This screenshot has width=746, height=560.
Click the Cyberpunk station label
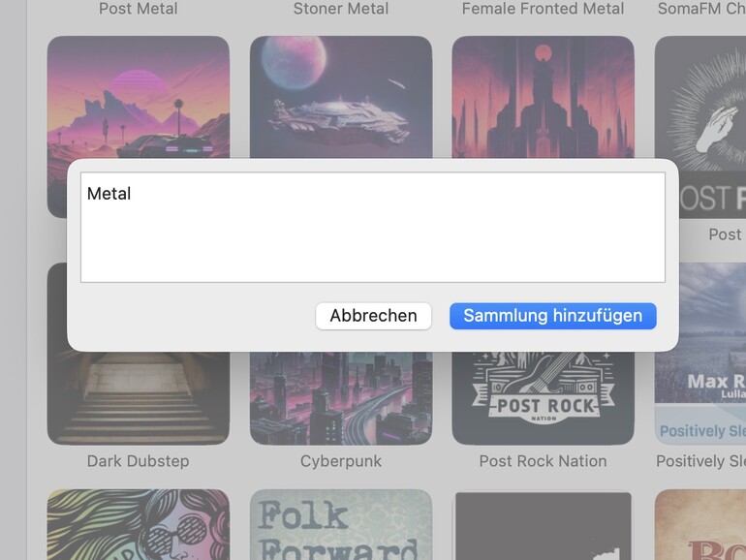click(x=341, y=461)
